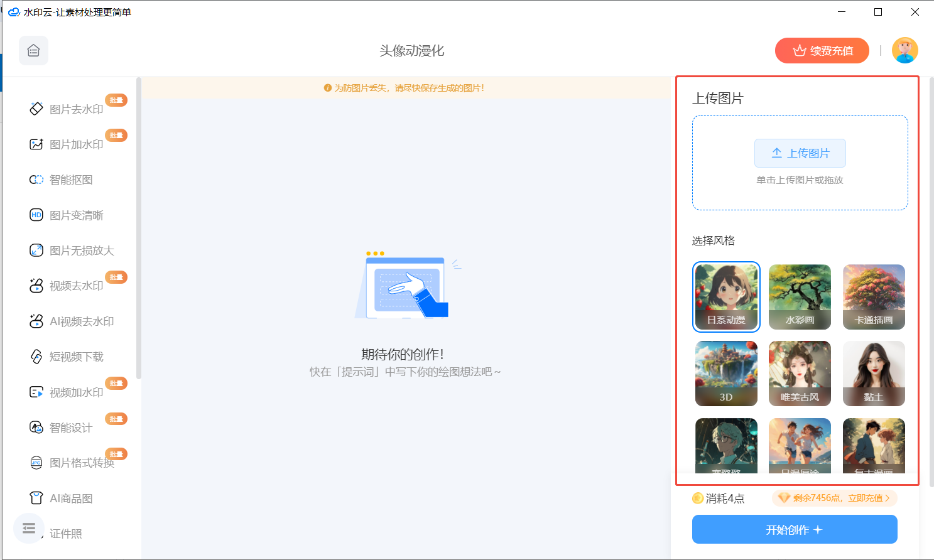The width and height of the screenshot is (934, 560).
Task: Click 剩余7456点 立即充值 link
Action: pyautogui.click(x=835, y=498)
